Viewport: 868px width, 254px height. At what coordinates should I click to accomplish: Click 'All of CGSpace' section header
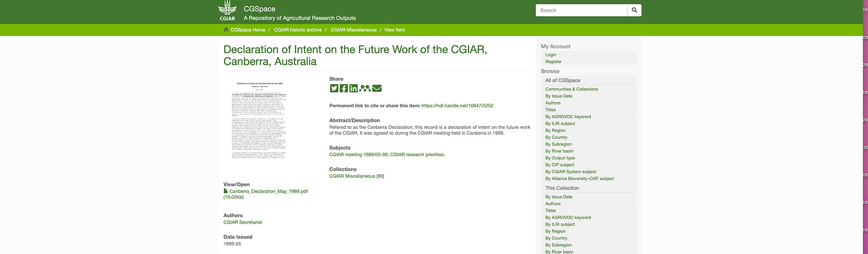tap(563, 80)
